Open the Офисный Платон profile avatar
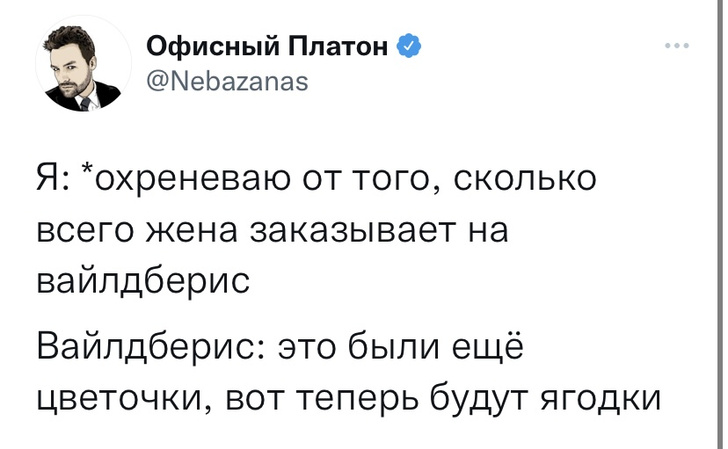This screenshot has width=728, height=449. pyautogui.click(x=79, y=67)
